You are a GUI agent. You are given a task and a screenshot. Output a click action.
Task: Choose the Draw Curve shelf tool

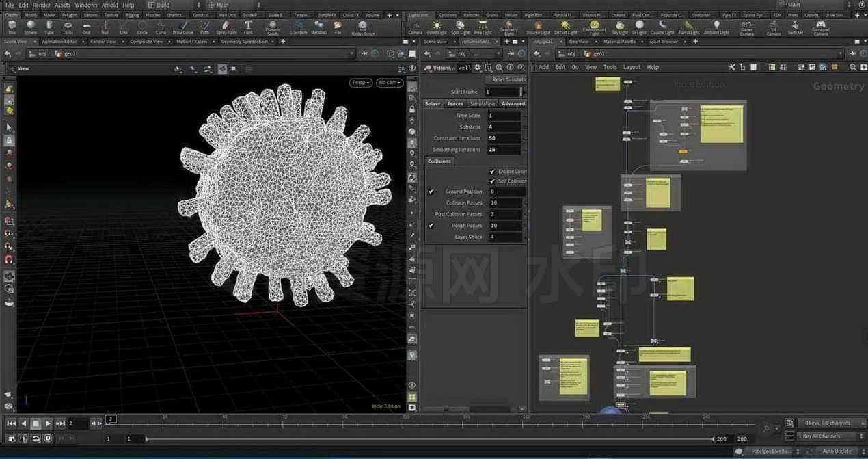[182, 27]
